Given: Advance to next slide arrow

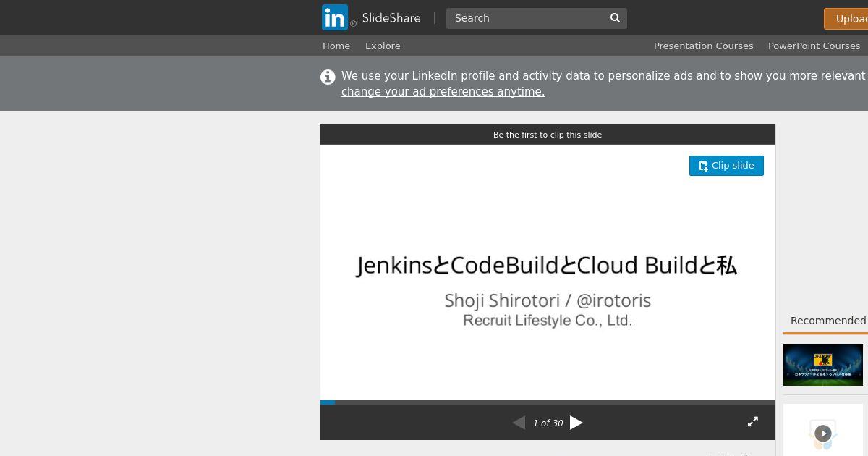Looking at the screenshot, I should [576, 423].
